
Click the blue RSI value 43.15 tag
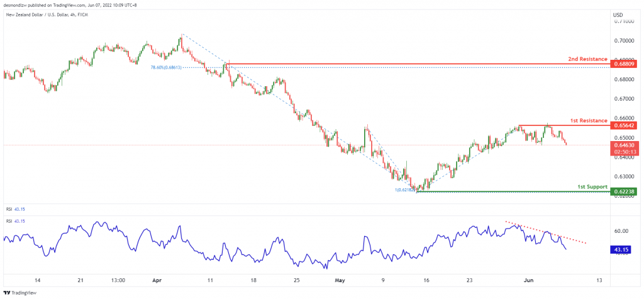[622, 250]
